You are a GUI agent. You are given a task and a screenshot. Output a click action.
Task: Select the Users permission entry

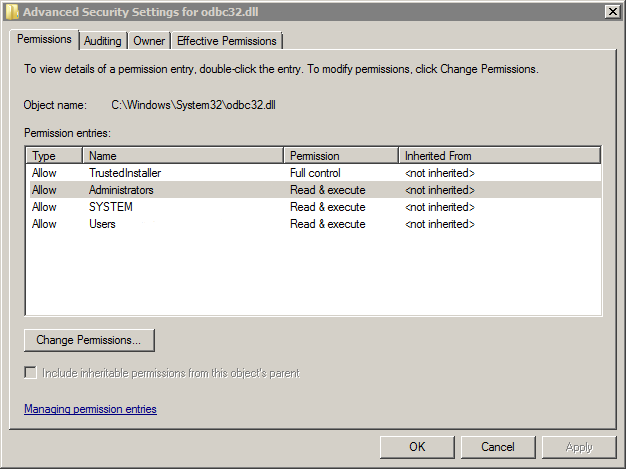(102, 224)
